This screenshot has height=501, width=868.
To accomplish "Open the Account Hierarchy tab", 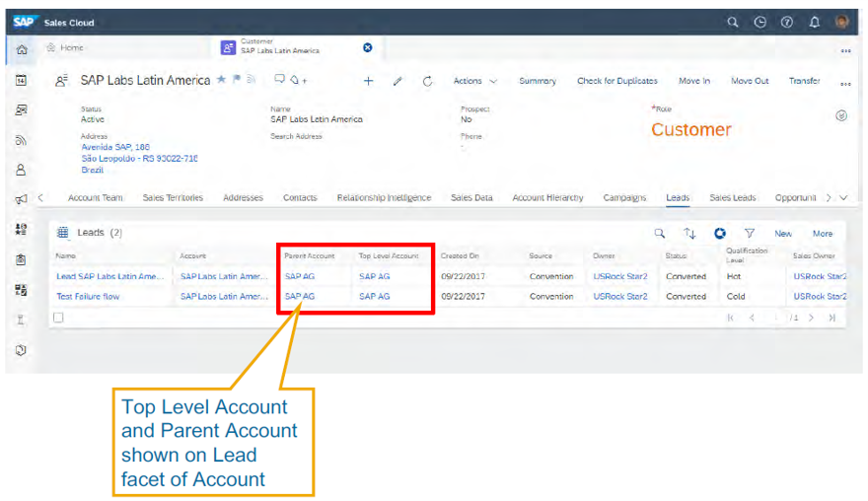I will point(547,197).
